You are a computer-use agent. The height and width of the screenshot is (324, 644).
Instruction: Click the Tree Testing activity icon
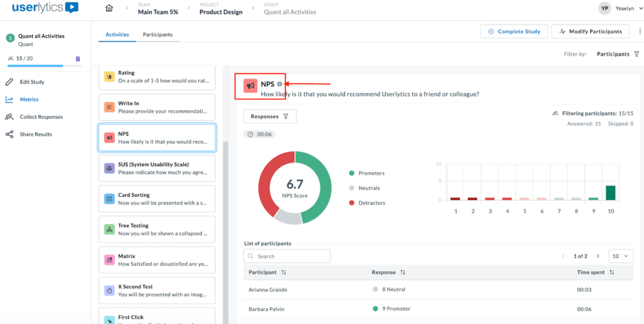point(109,229)
